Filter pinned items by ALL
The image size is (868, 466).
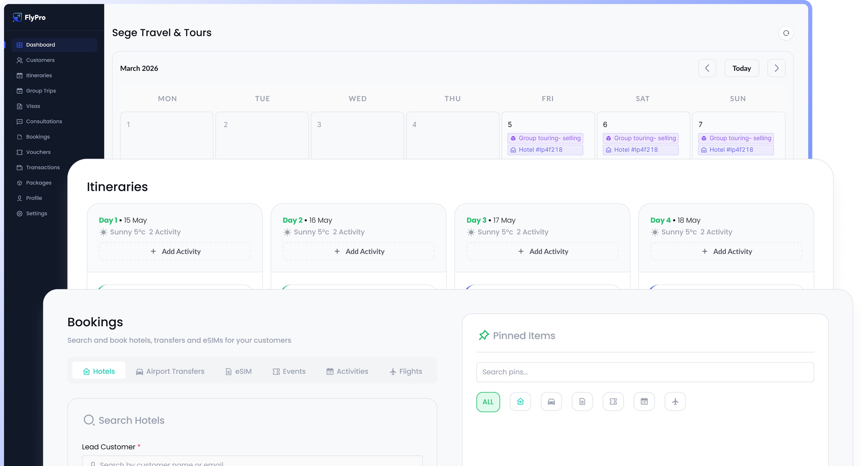(x=488, y=402)
